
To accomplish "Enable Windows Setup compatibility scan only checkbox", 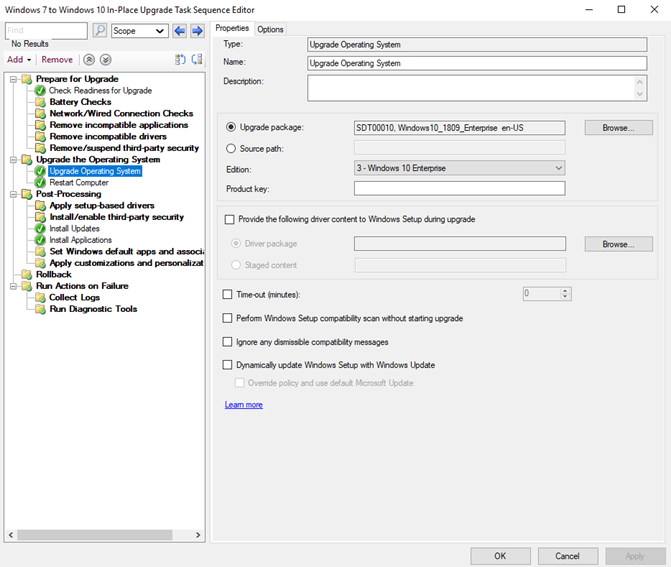I will point(227,318).
